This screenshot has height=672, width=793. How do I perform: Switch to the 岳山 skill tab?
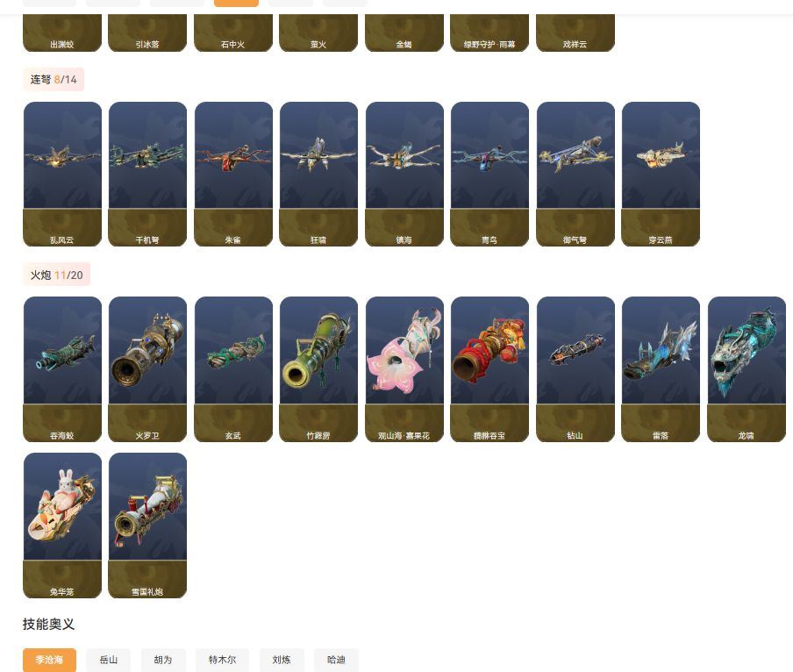pyautogui.click(x=108, y=660)
